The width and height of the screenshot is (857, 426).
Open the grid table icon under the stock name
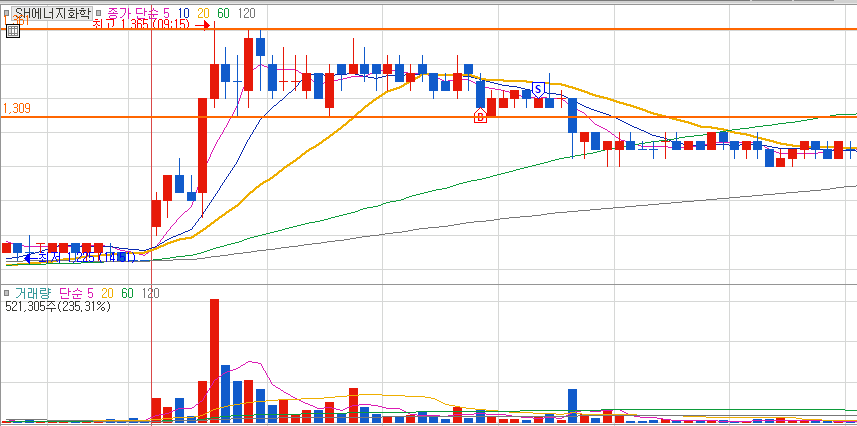[x=13, y=31]
